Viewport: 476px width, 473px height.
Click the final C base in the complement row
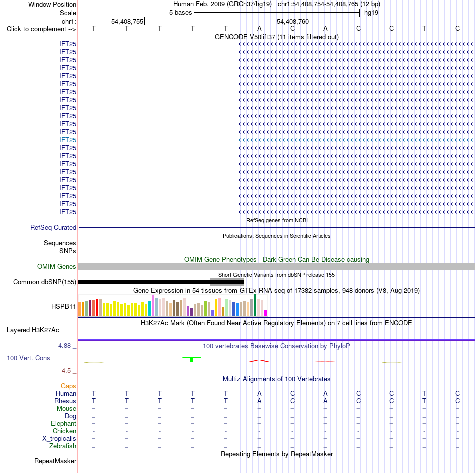click(457, 28)
